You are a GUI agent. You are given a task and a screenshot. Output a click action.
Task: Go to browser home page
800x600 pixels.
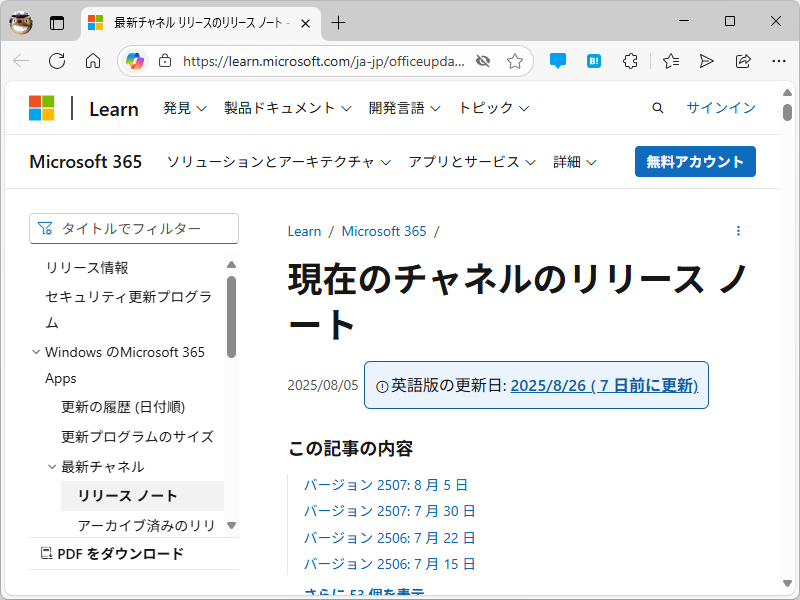coord(93,61)
